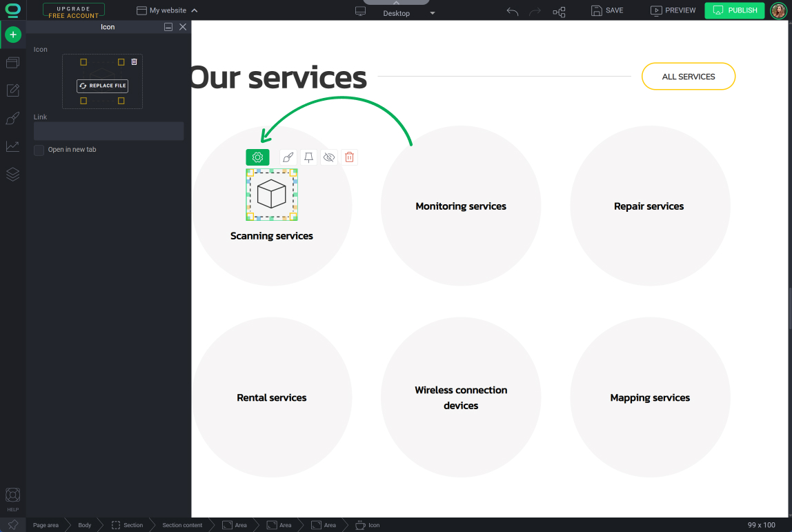Screen dimensions: 792x532
Task: Click the green Publish button
Action: click(x=735, y=10)
